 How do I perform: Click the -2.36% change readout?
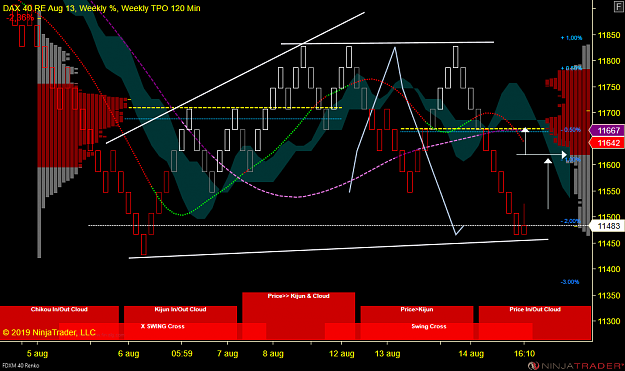(x=20, y=18)
